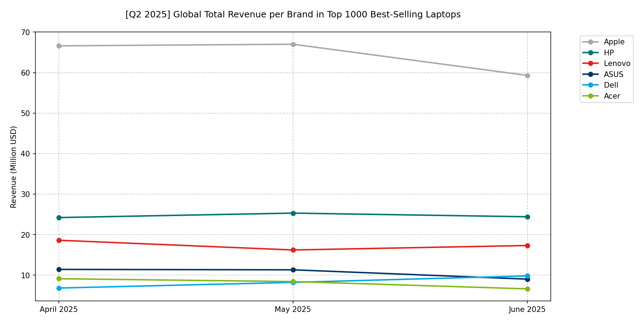Select Dell's June 2025 data point
The image size is (644, 324).
[527, 276]
